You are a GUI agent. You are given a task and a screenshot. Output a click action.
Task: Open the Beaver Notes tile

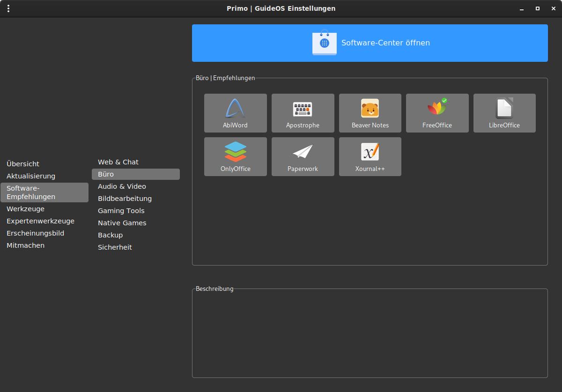[x=370, y=113]
